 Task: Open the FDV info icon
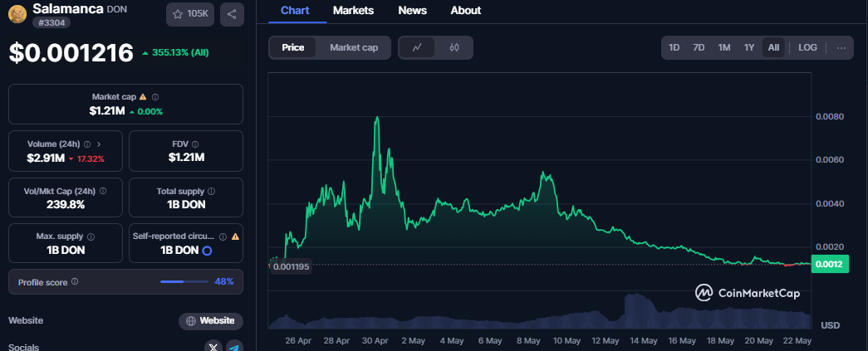(x=195, y=144)
